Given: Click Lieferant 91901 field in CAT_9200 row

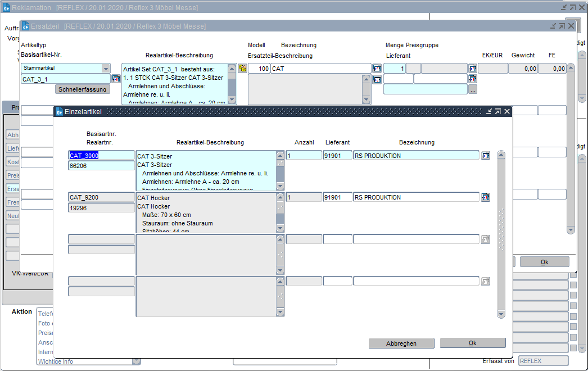Looking at the screenshot, I should click(337, 197).
